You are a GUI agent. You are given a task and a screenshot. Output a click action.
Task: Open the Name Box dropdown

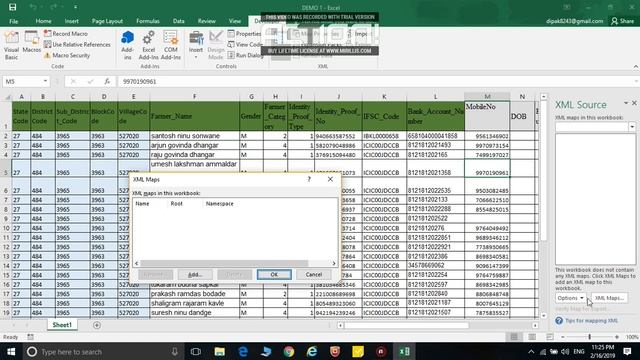(x=45, y=81)
